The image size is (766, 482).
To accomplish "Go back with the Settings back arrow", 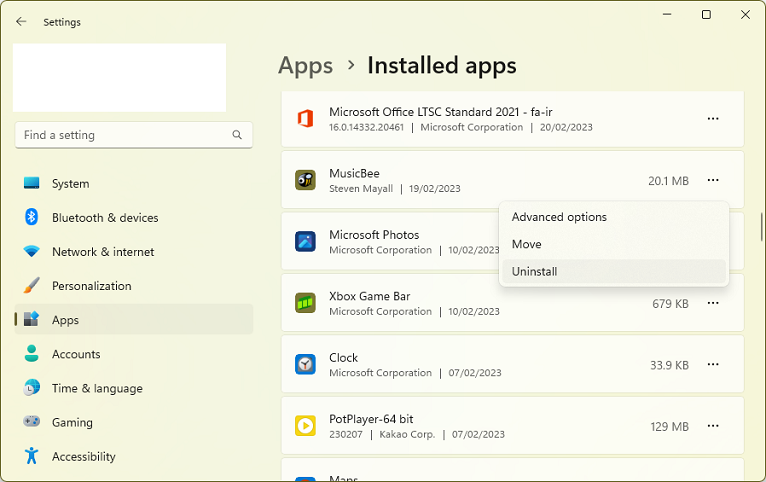I will point(21,21).
